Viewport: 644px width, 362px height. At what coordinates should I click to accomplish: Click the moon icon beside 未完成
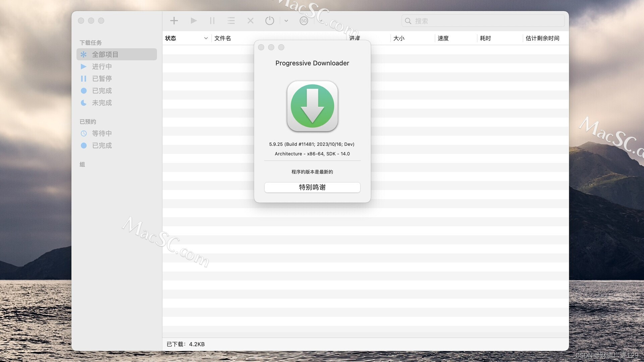point(84,103)
